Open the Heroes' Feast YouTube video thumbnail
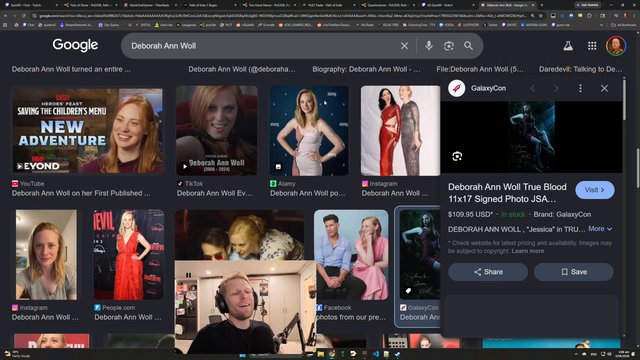The width and height of the screenshot is (640, 360). click(x=87, y=131)
